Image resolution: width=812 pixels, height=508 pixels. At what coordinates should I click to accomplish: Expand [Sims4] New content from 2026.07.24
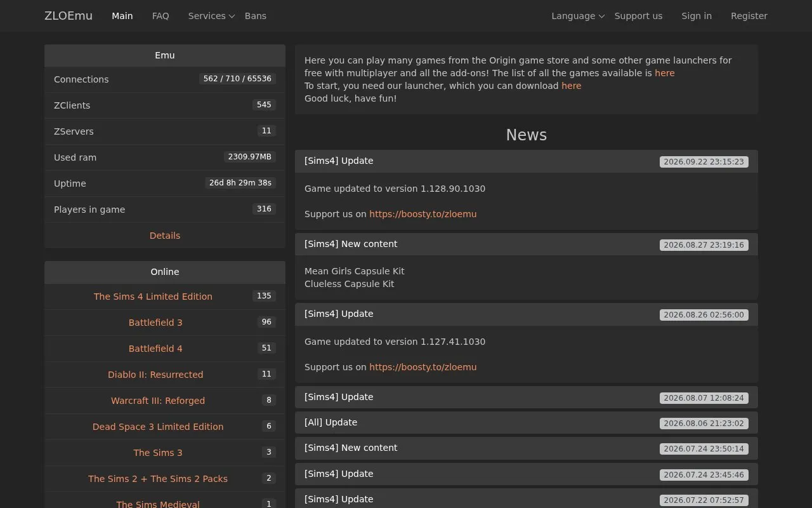click(x=527, y=448)
